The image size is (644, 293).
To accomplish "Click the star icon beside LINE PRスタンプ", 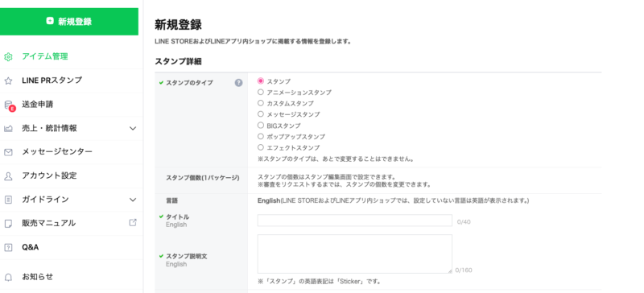I will [x=8, y=80].
